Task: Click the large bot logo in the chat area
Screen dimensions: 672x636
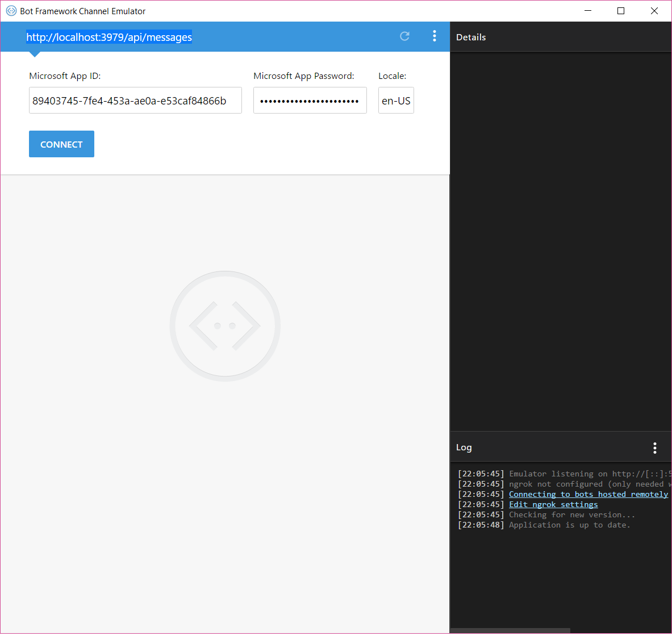Action: pyautogui.click(x=225, y=326)
